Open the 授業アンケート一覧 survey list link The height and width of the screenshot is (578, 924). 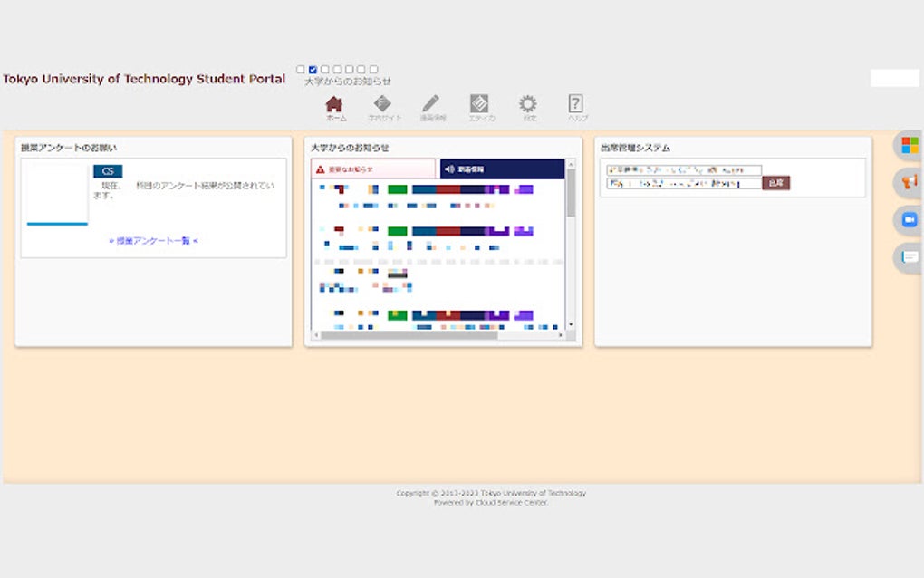pos(152,241)
